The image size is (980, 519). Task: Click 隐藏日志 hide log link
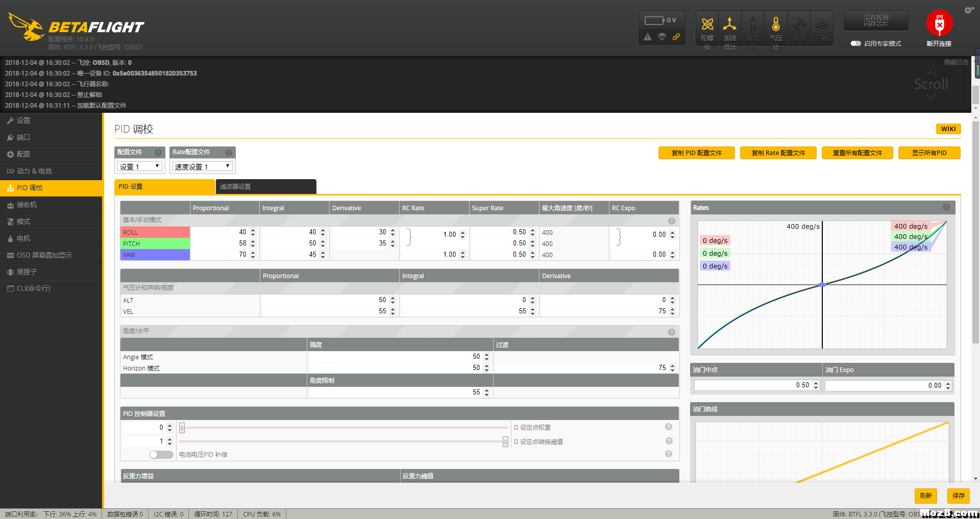pyautogui.click(x=955, y=62)
